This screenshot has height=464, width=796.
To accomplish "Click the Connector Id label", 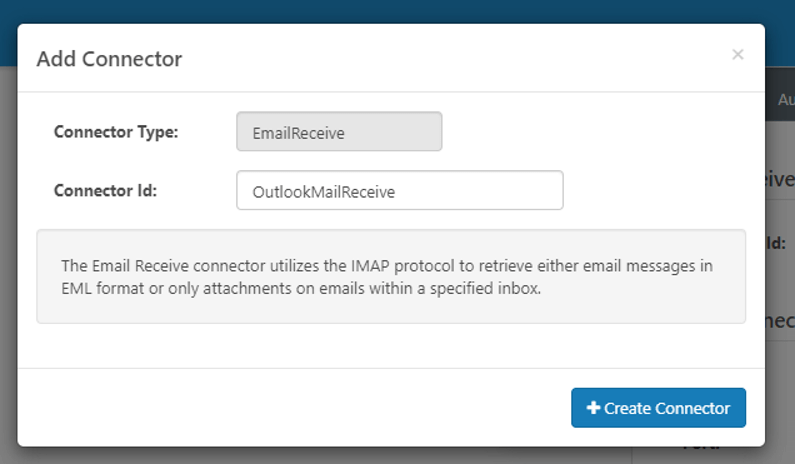I will click(105, 190).
